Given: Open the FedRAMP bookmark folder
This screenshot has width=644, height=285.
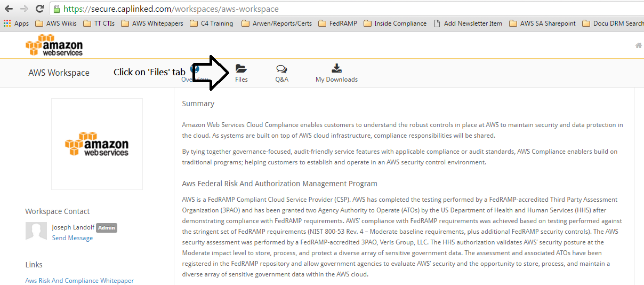Looking at the screenshot, I should (x=337, y=23).
